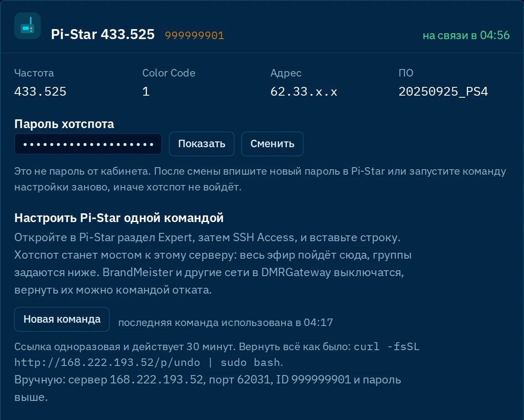Click the Адрес label
Viewport: 524px width, 420px height.
pyautogui.click(x=286, y=73)
